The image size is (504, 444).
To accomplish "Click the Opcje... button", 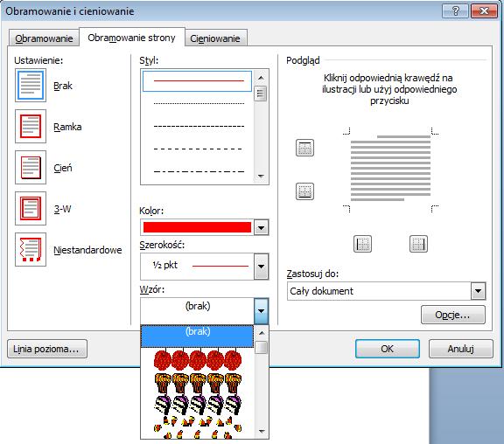I will [453, 315].
